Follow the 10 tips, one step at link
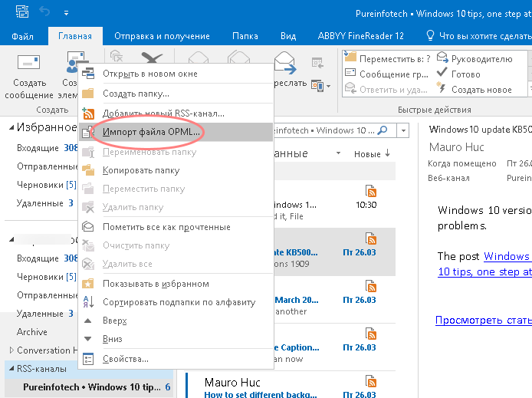 point(484,271)
